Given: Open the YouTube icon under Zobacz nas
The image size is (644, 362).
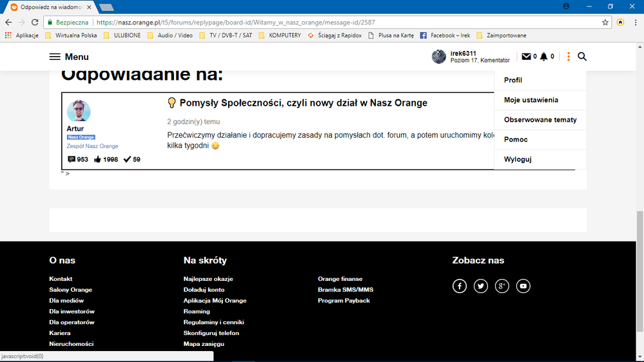Looking at the screenshot, I should coord(523,286).
